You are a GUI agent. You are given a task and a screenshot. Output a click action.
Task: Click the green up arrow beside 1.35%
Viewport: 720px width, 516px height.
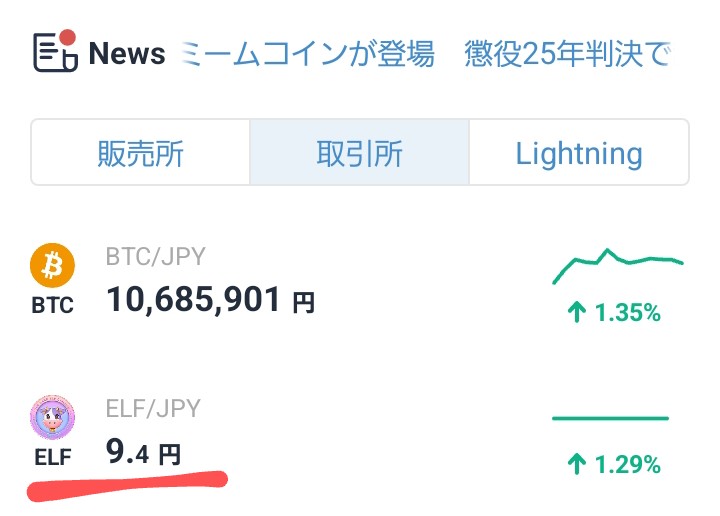coord(577,312)
